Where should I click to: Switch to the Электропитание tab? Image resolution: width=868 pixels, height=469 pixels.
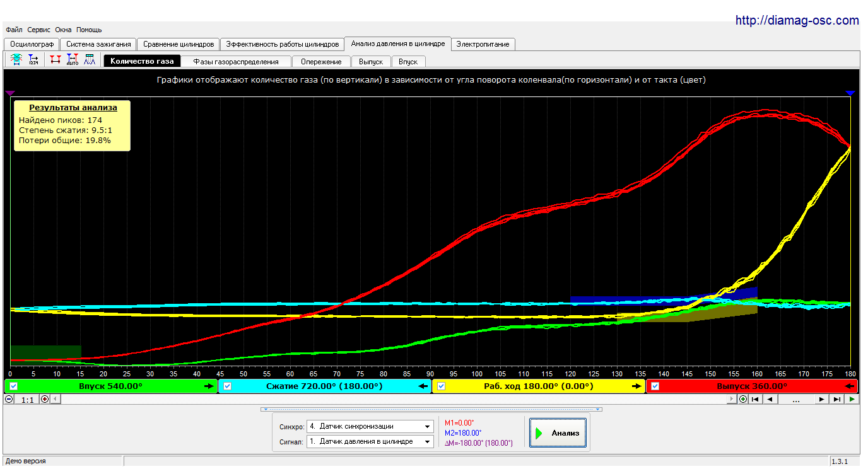(484, 44)
